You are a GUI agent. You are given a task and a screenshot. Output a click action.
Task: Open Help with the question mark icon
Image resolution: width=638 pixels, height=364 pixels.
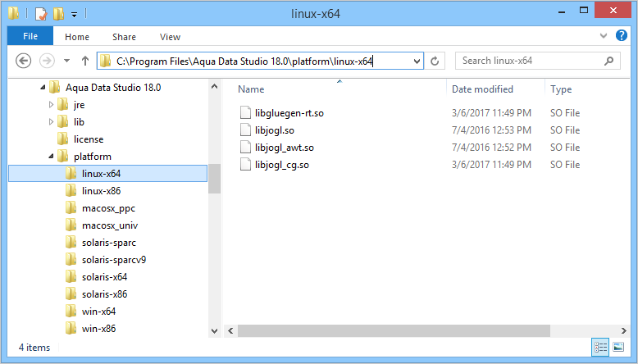[x=624, y=35]
